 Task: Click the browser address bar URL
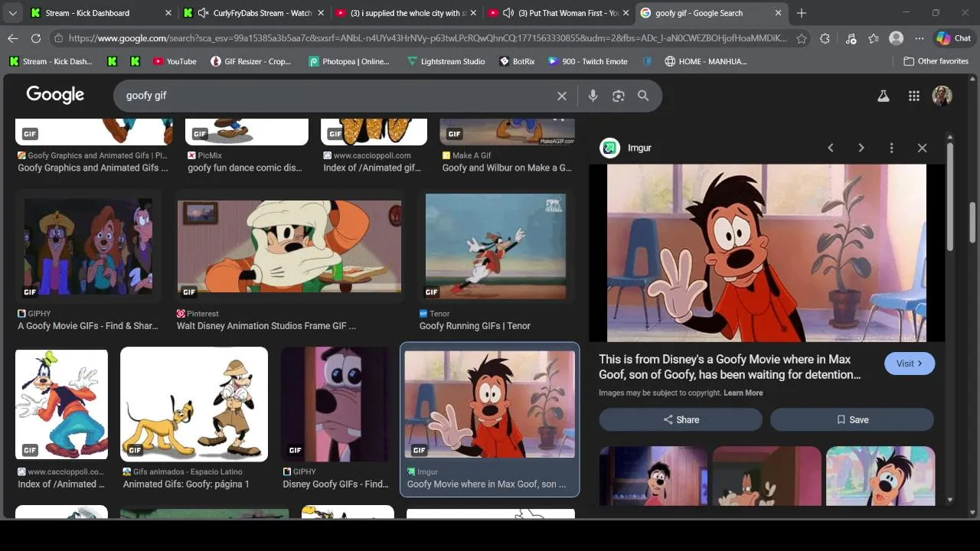click(x=427, y=38)
